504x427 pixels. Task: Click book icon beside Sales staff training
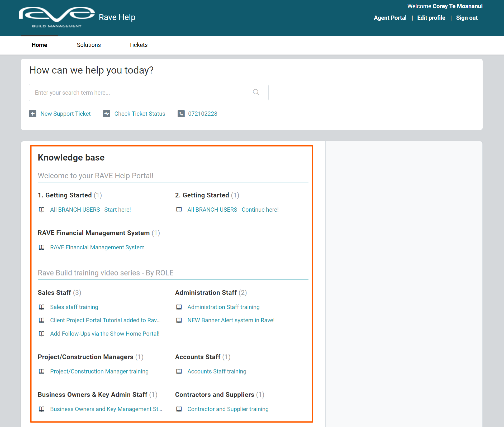pyautogui.click(x=42, y=307)
